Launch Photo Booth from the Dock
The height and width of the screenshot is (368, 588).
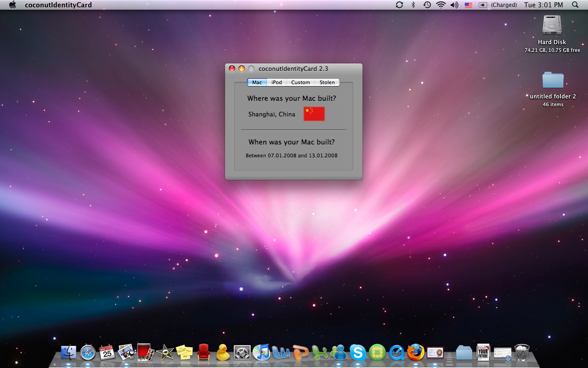click(146, 352)
